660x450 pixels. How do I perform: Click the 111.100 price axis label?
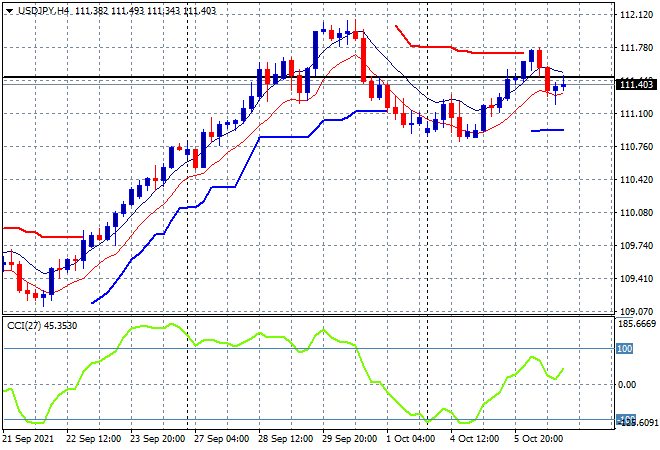coord(636,114)
